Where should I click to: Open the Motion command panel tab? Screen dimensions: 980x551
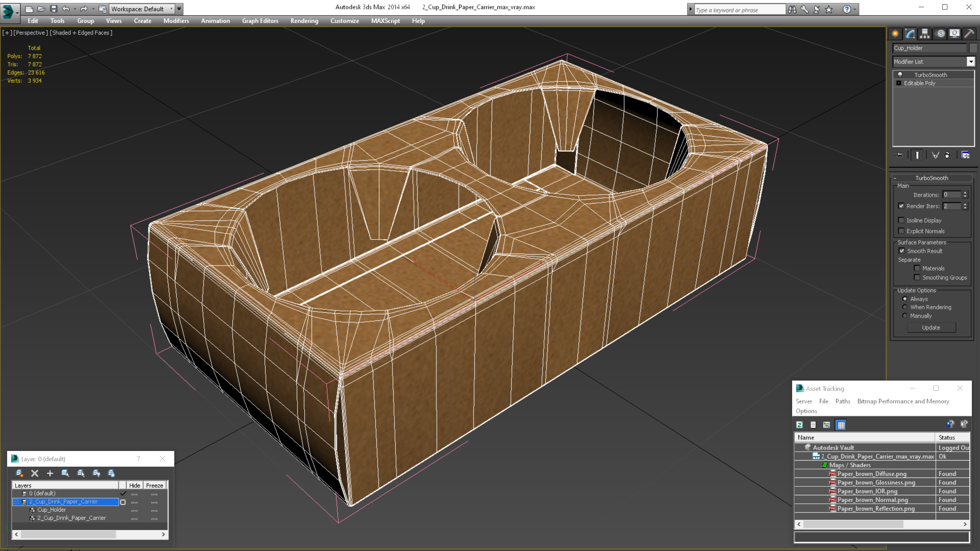click(x=940, y=34)
